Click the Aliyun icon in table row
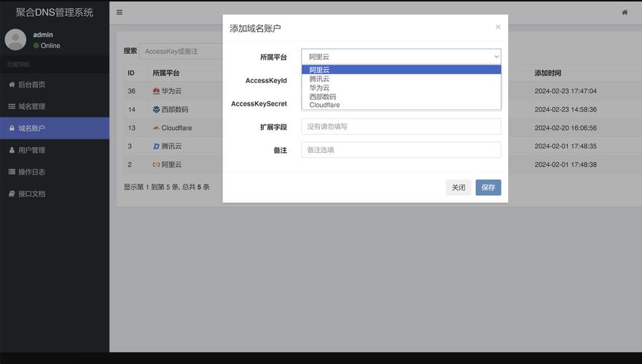Screen dimensions: 642x364 click(x=156, y=165)
